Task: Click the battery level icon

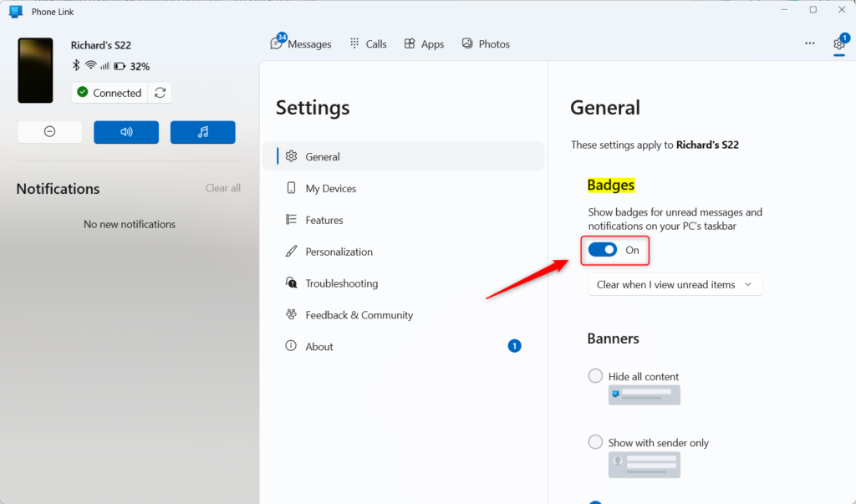Action: click(120, 66)
